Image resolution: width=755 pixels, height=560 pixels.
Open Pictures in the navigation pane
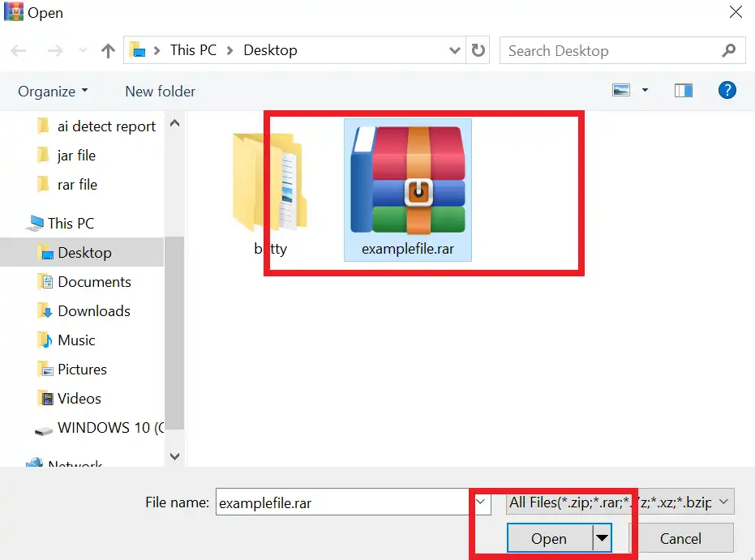[x=82, y=369]
